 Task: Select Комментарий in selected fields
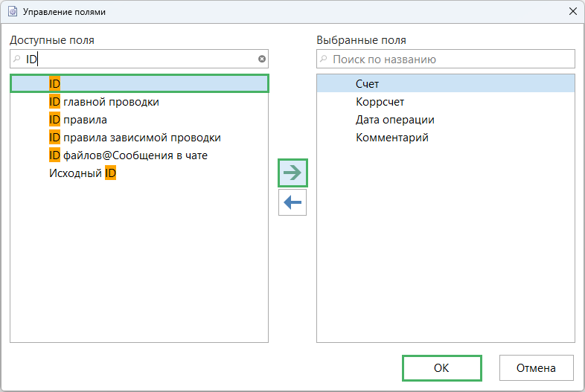[x=391, y=137]
